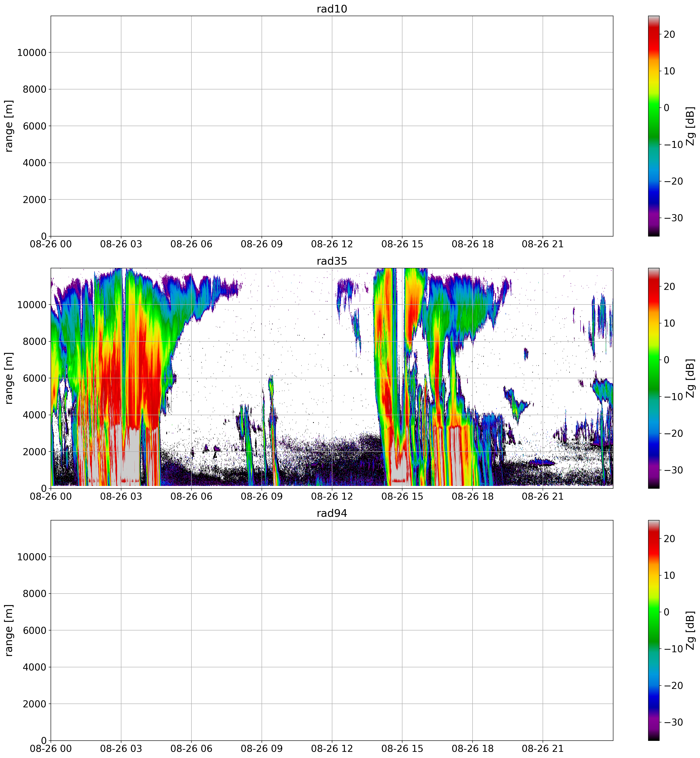This screenshot has width=700, height=758.
Task: Click the 08-26 06 tick label under rad35
Action: 191,496
